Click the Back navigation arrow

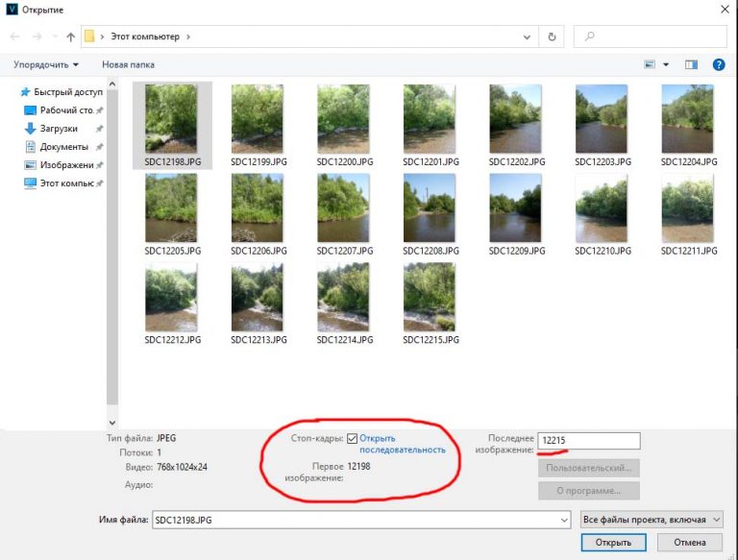click(x=14, y=37)
